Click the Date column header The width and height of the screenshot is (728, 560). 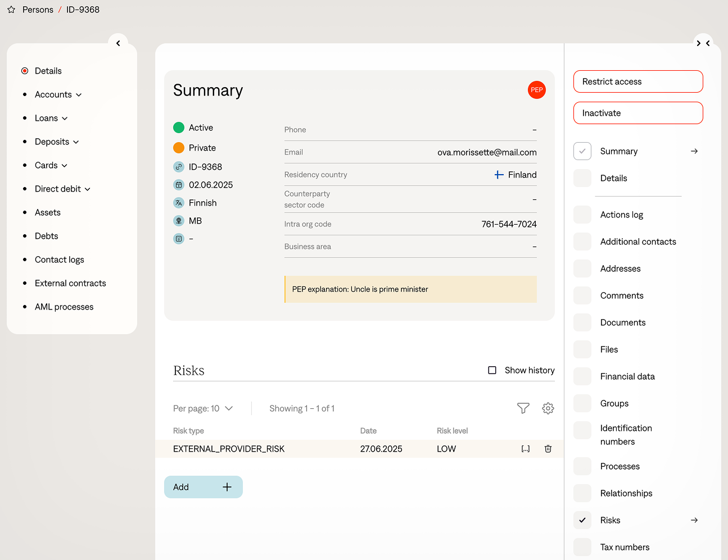click(368, 431)
